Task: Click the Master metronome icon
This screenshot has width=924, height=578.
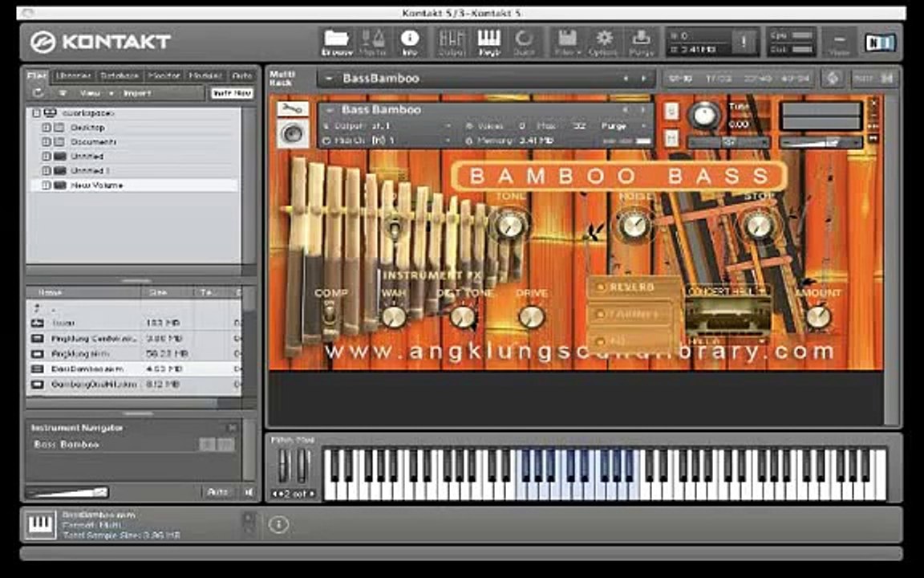Action: pyautogui.click(x=372, y=43)
